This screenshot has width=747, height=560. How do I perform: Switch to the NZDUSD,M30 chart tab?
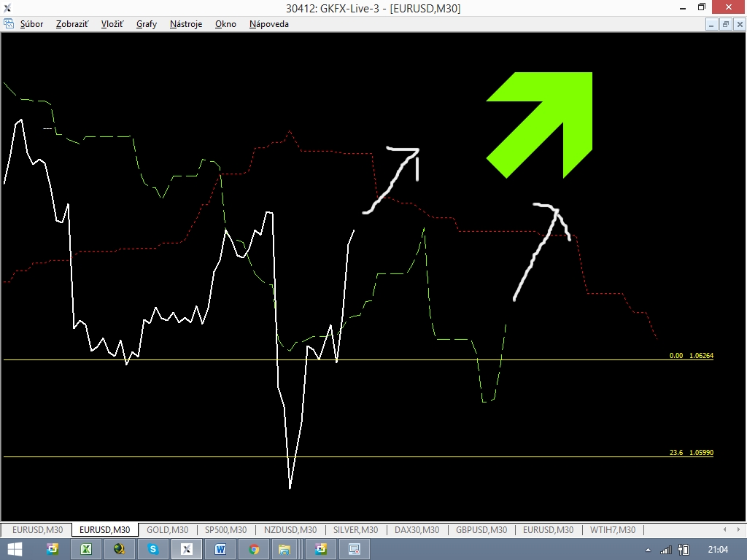pos(290,529)
